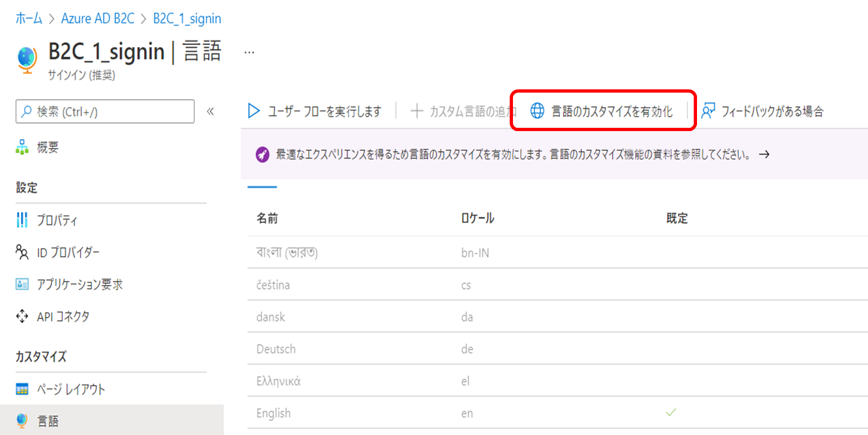Click the 名前 column header
868x435 pixels.
point(268,218)
